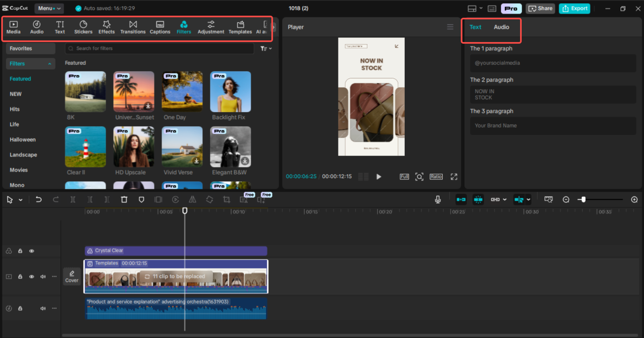The width and height of the screenshot is (644, 338).
Task: Open the shortcuts keyboard icon in title bar
Action: (x=492, y=9)
